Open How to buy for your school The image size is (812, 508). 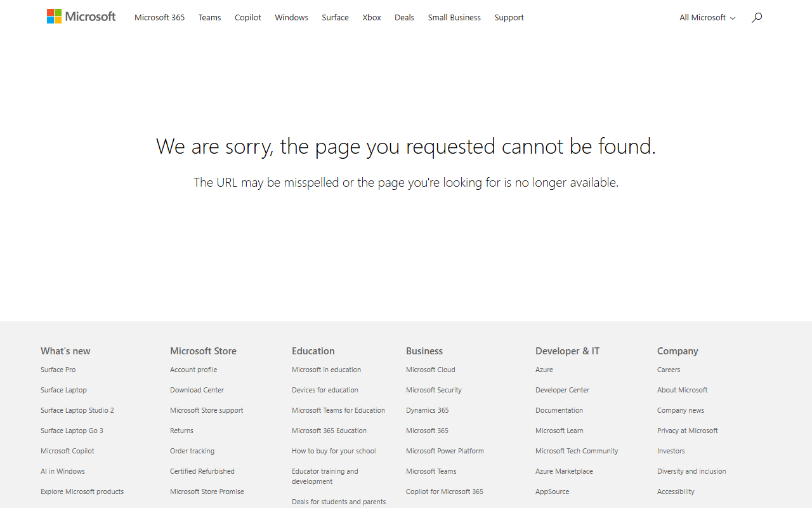tap(334, 451)
